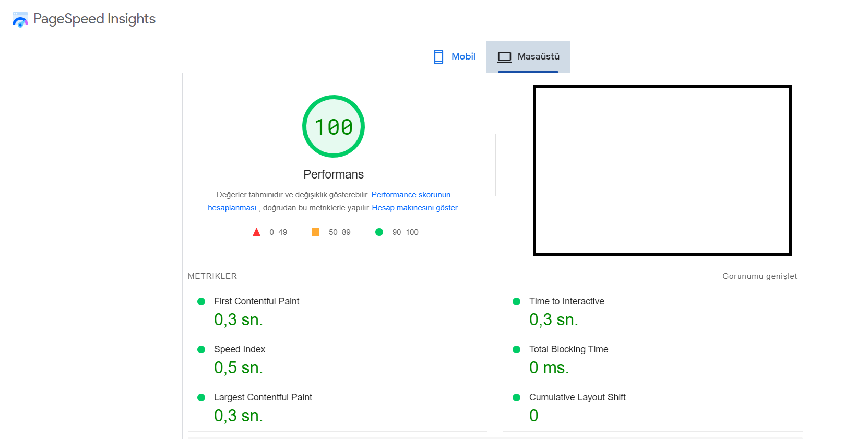
Task: Click the green circle 90–100 legend icon
Action: point(379,232)
